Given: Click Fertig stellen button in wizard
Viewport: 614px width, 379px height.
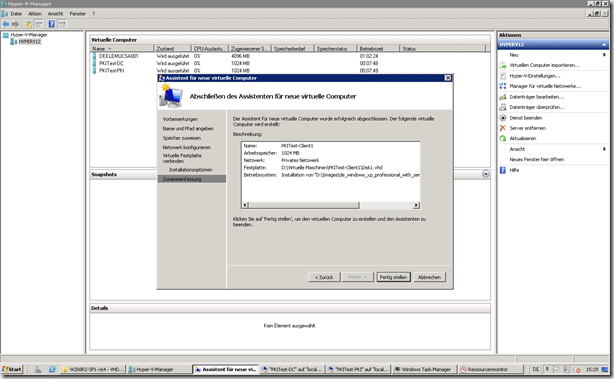Looking at the screenshot, I should (x=393, y=277).
